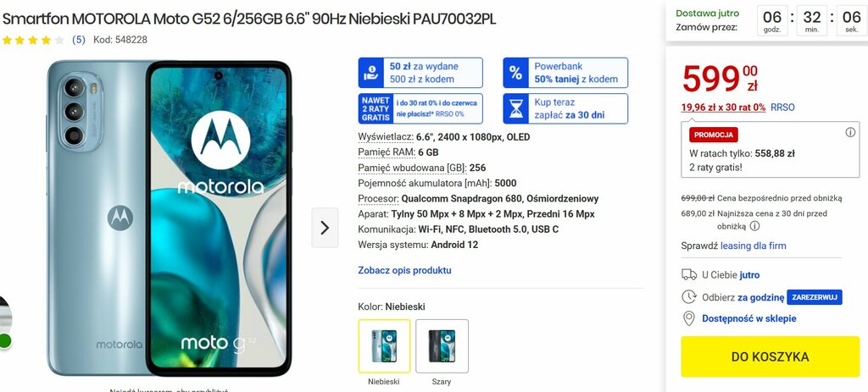
Task: Open lowest price info tooltip icon
Action: (754, 226)
